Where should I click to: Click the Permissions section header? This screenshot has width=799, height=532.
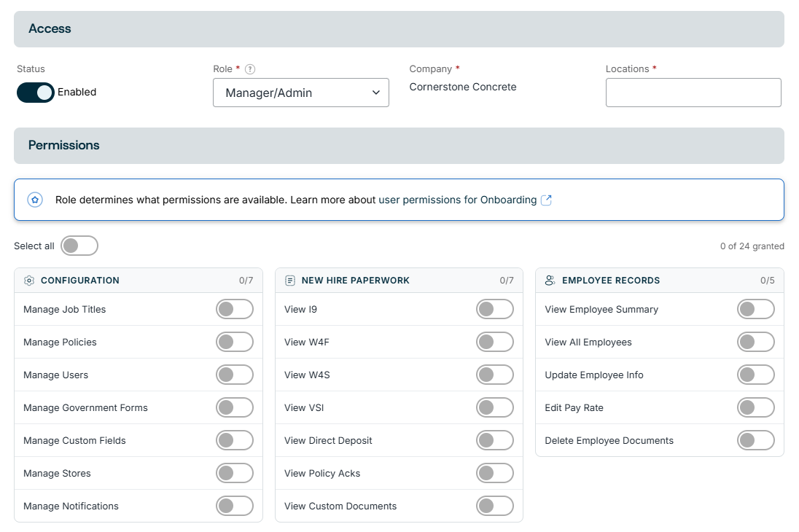(x=399, y=146)
